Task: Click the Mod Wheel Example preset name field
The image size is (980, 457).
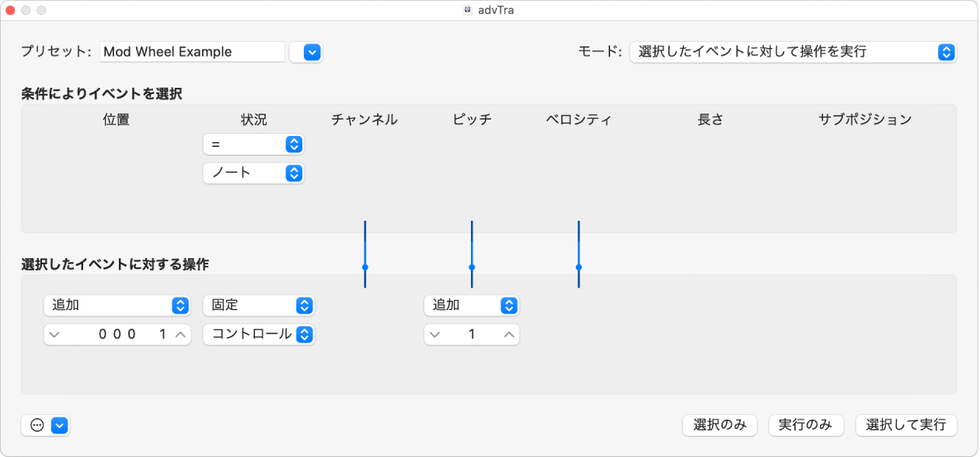Action: pyautogui.click(x=192, y=51)
